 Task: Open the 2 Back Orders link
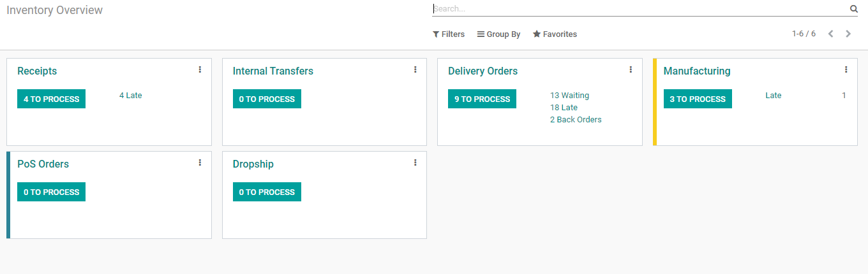(576, 120)
